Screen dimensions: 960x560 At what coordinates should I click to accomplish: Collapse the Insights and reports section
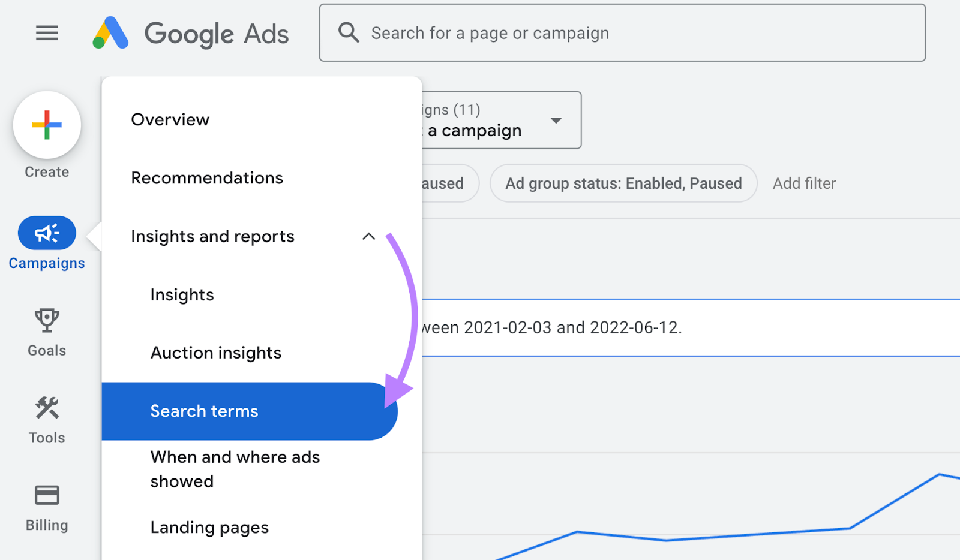368,236
